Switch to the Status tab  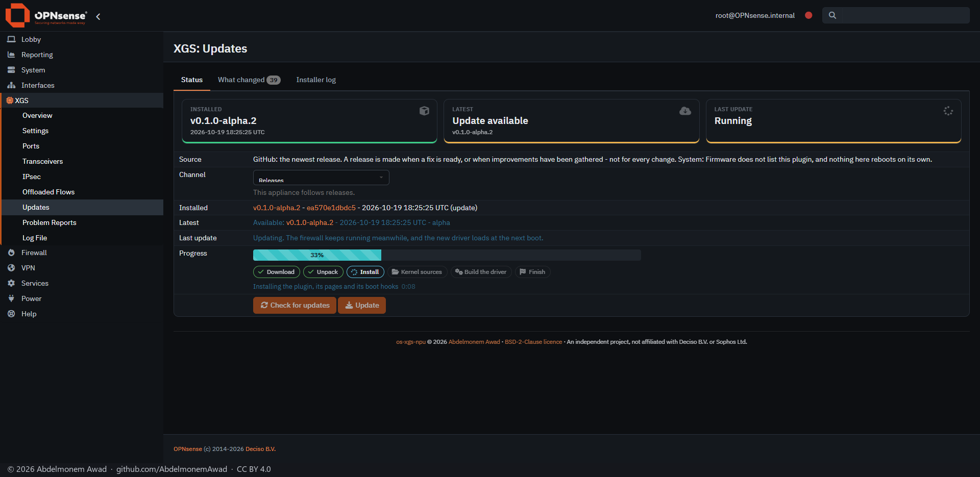click(192, 80)
